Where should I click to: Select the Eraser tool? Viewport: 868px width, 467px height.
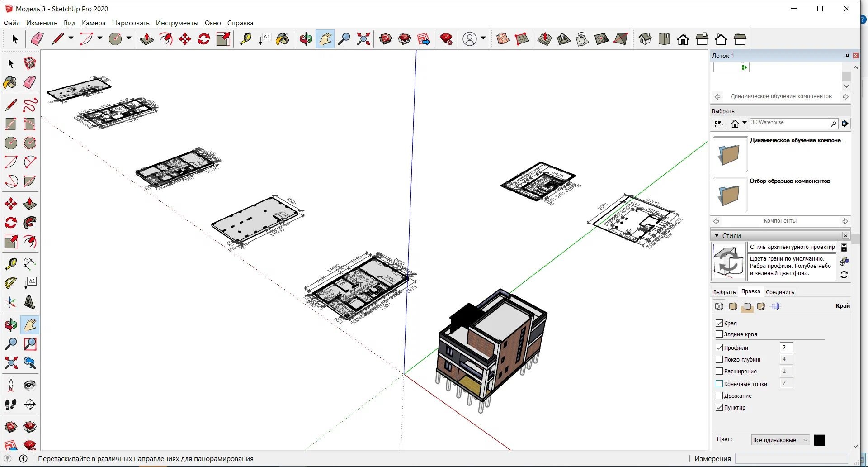point(37,39)
